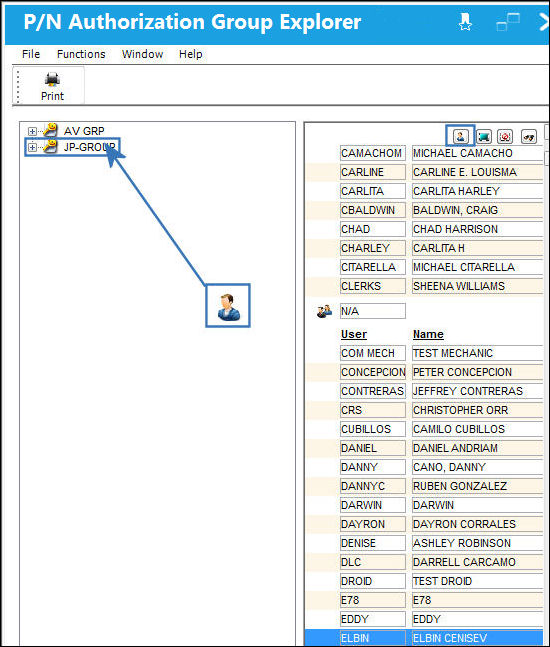Sort by the Name column header

(x=428, y=334)
